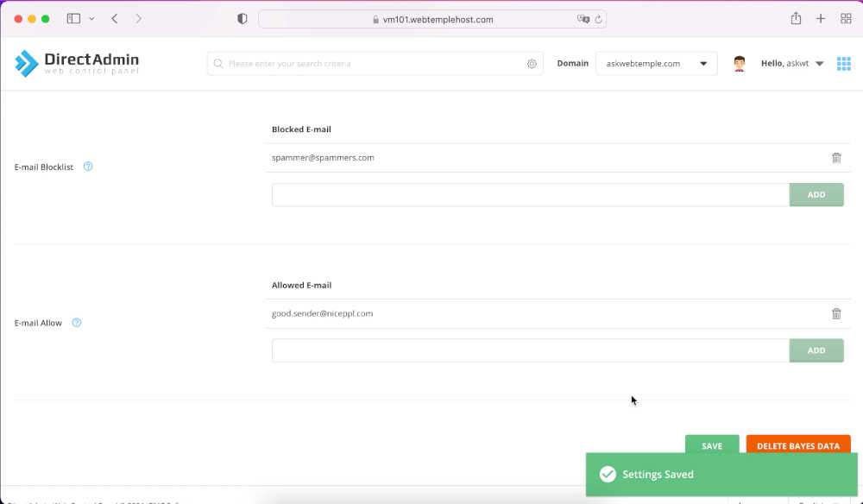This screenshot has width=863, height=504.
Task: Click ADD button for blocked e-mail
Action: click(x=816, y=195)
